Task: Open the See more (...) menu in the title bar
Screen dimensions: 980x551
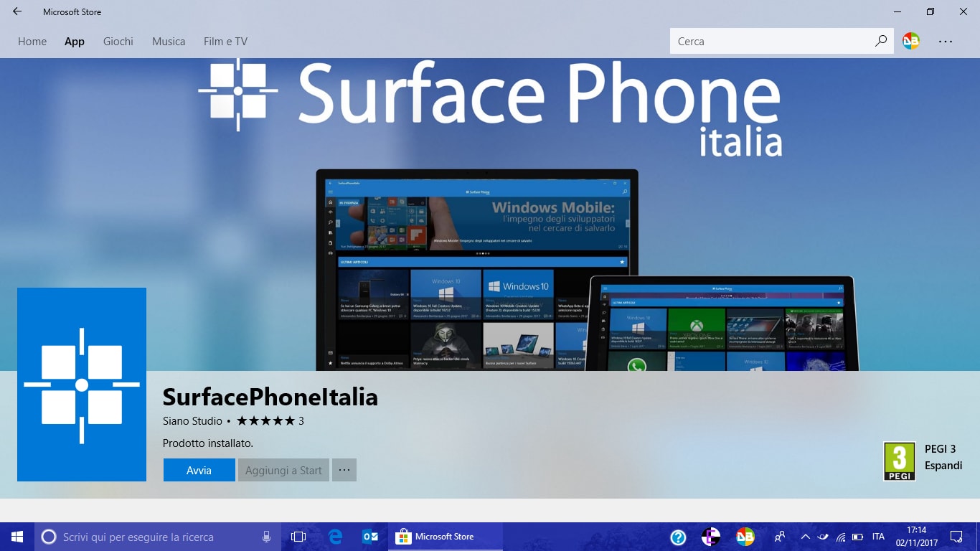Action: (x=946, y=41)
